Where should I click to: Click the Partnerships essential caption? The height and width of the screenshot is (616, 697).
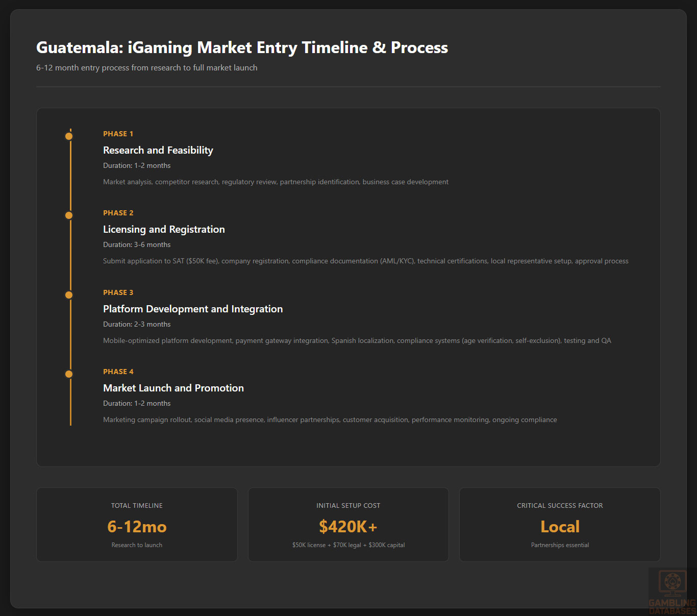(x=560, y=545)
